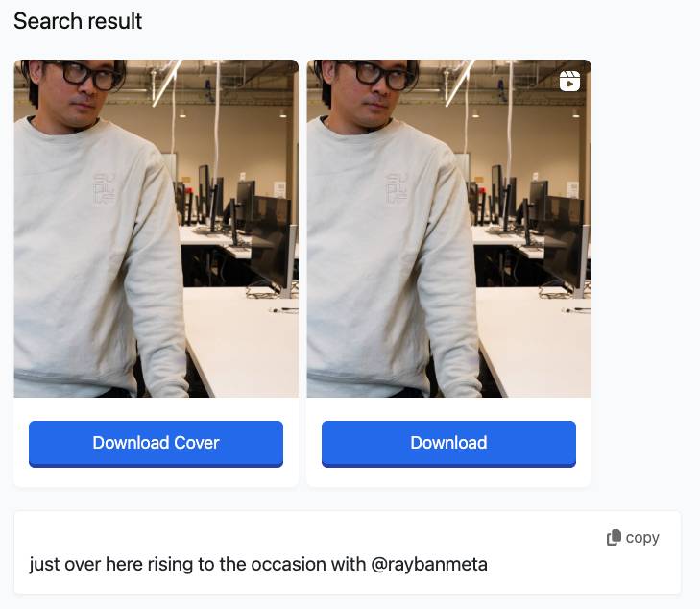Select the caption text starting "just over here"
Image resolution: width=700 pixels, height=609 pixels.
pyautogui.click(x=258, y=564)
